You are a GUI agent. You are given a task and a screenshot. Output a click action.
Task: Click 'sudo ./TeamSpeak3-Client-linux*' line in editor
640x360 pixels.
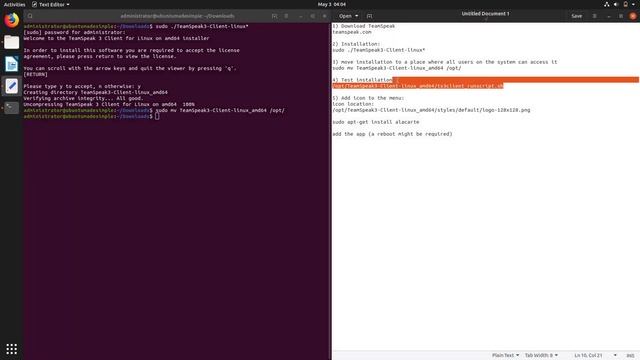378,50
